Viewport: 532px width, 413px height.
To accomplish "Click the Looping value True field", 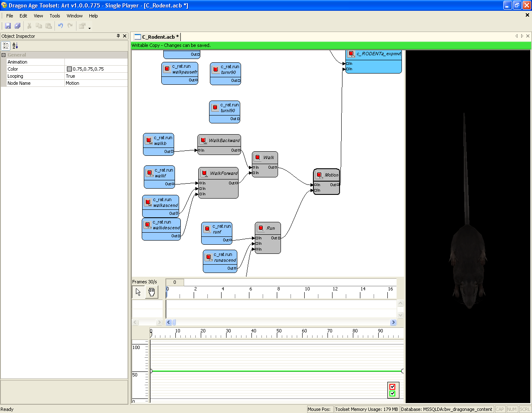I will [x=96, y=76].
